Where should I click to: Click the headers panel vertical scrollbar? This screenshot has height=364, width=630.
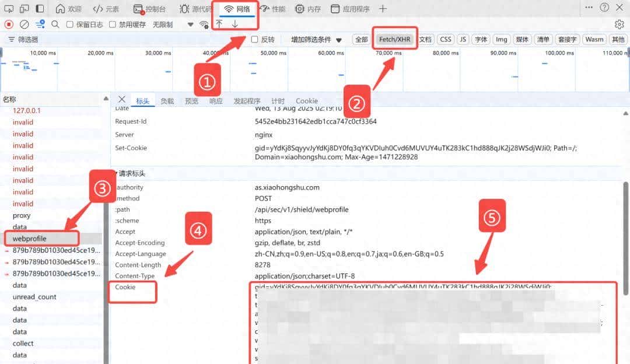coord(626,238)
